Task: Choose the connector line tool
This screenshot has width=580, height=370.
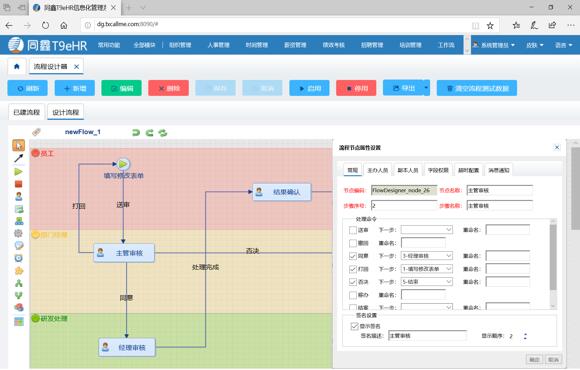Action: 18,158
